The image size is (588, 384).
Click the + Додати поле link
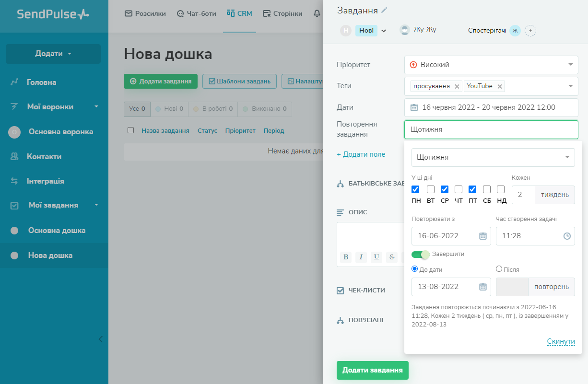[361, 154]
